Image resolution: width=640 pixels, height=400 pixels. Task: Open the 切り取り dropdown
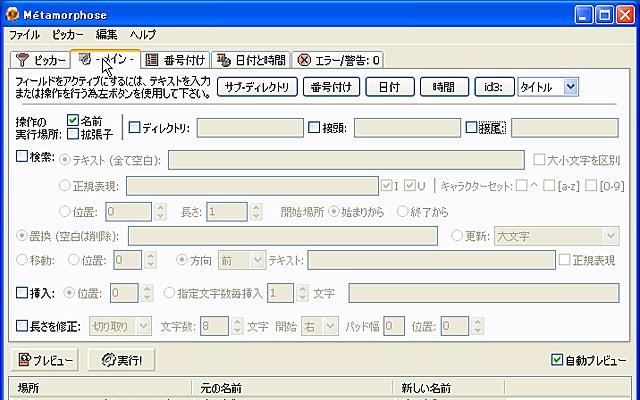(120, 326)
